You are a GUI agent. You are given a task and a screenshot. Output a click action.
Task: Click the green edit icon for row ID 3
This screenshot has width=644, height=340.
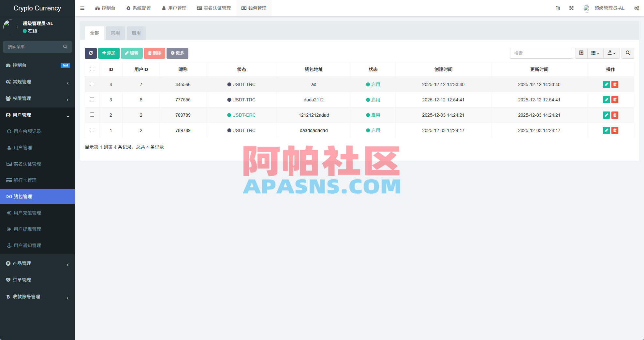coord(606,100)
